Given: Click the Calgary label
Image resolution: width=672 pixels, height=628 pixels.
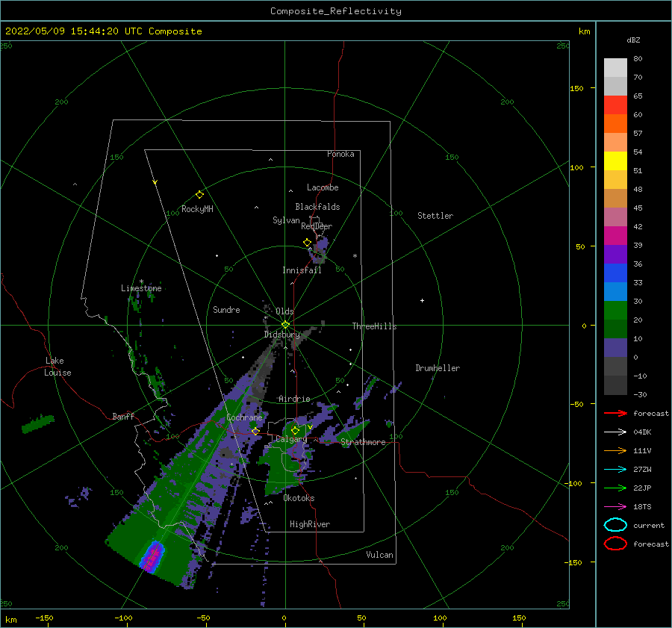Looking at the screenshot, I should 291,439.
